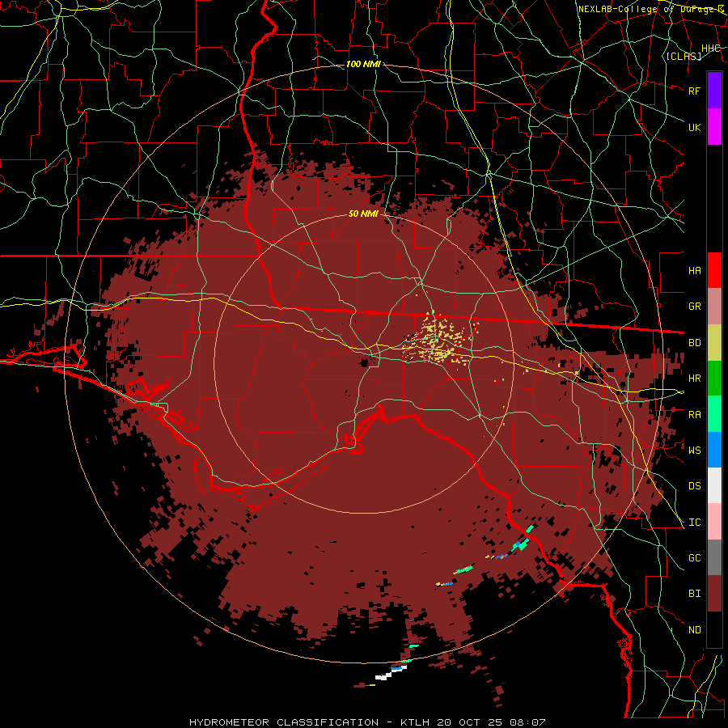The image size is (728, 728).
Task: Click the DS white color swatch
Action: [714, 485]
